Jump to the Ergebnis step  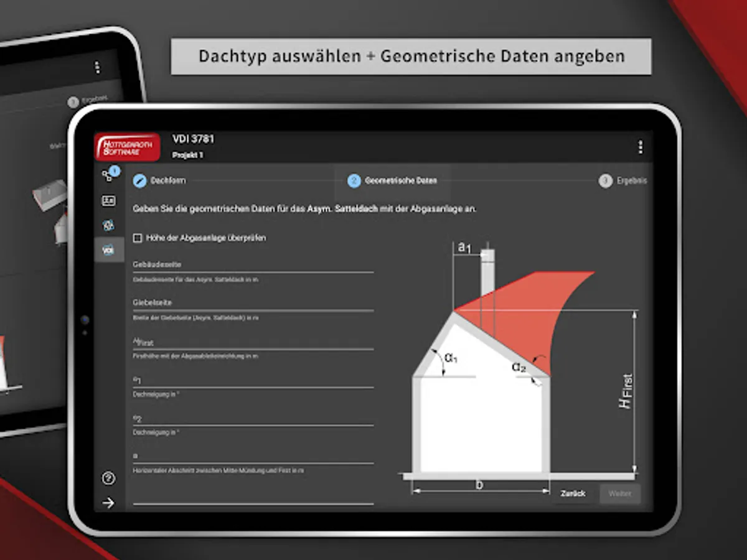pyautogui.click(x=622, y=181)
